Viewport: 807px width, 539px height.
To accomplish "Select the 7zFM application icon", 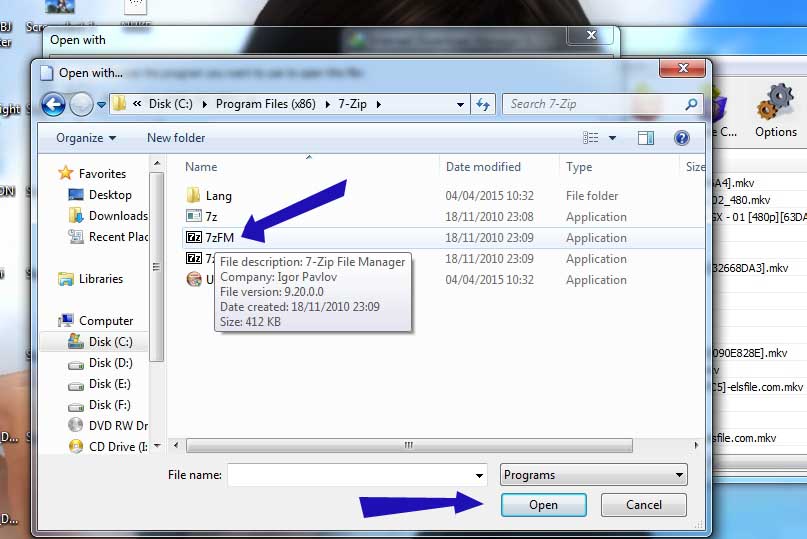I will click(x=194, y=237).
